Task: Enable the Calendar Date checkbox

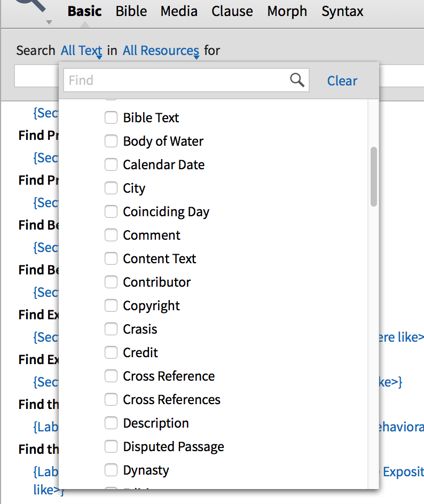Action: (x=111, y=164)
